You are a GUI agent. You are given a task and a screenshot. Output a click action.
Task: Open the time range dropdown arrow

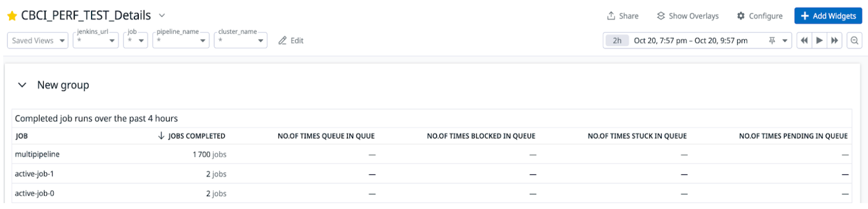(x=785, y=41)
